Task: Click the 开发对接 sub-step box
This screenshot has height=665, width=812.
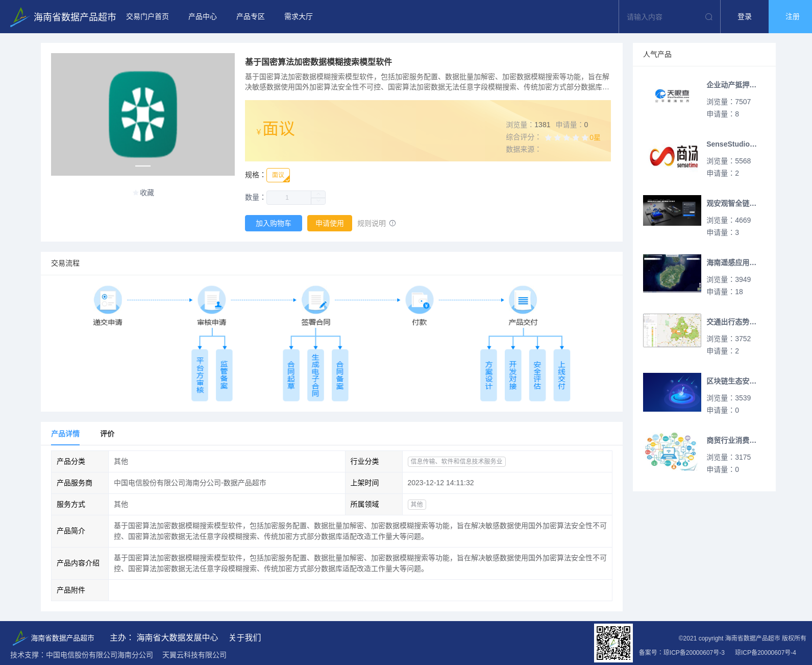Action: [x=513, y=375]
